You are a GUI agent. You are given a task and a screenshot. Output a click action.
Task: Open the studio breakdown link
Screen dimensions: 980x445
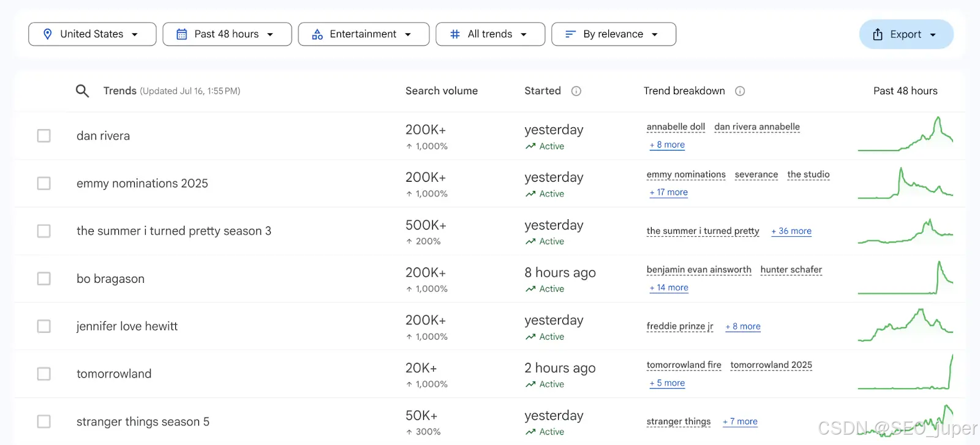tap(809, 175)
